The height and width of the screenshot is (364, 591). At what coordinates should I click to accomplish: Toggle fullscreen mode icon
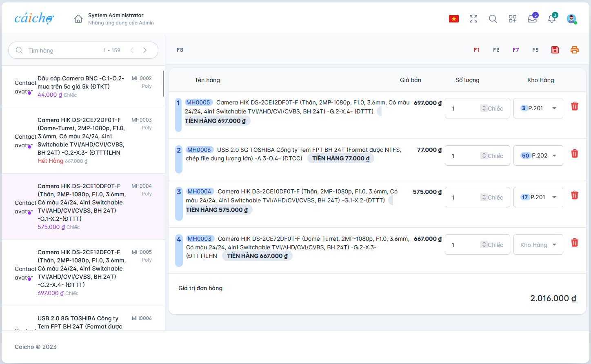(x=473, y=19)
